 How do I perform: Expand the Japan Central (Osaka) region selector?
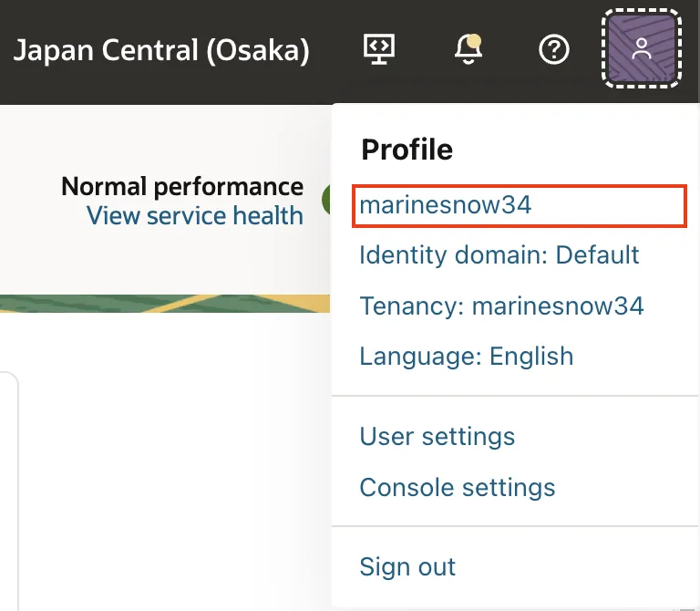coord(161,50)
